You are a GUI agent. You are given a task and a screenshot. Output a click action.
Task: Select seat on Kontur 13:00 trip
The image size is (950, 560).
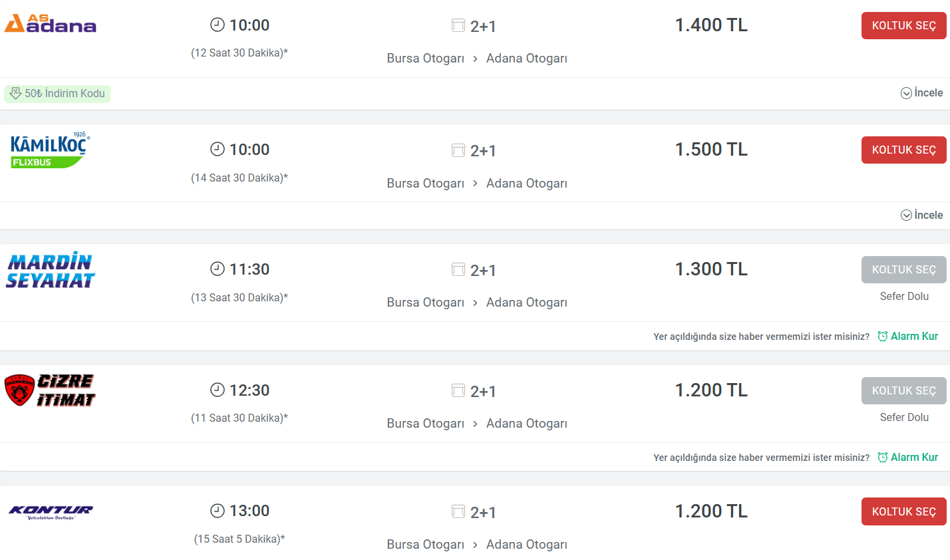pos(903,511)
